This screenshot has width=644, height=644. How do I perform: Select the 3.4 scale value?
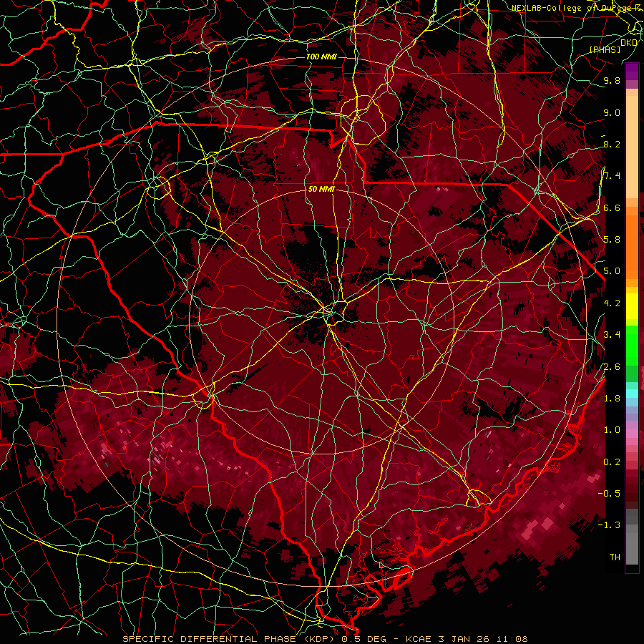pyautogui.click(x=612, y=335)
